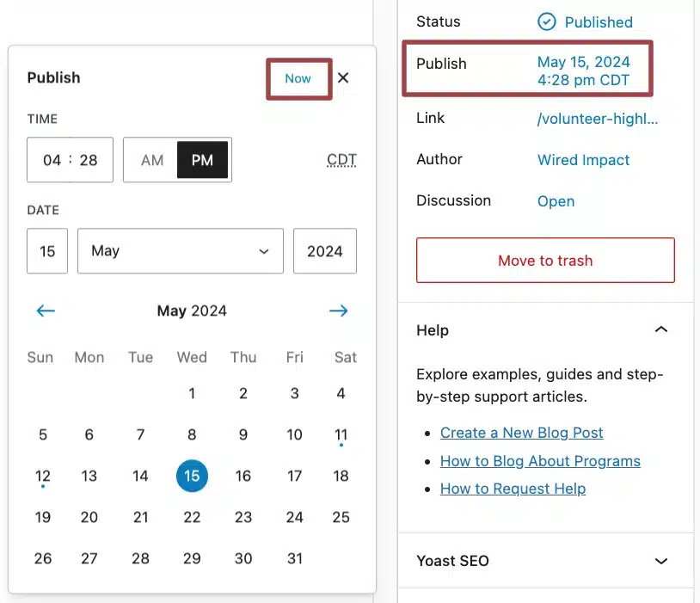Select the PM toggle
The height and width of the screenshot is (603, 700).
tap(202, 160)
